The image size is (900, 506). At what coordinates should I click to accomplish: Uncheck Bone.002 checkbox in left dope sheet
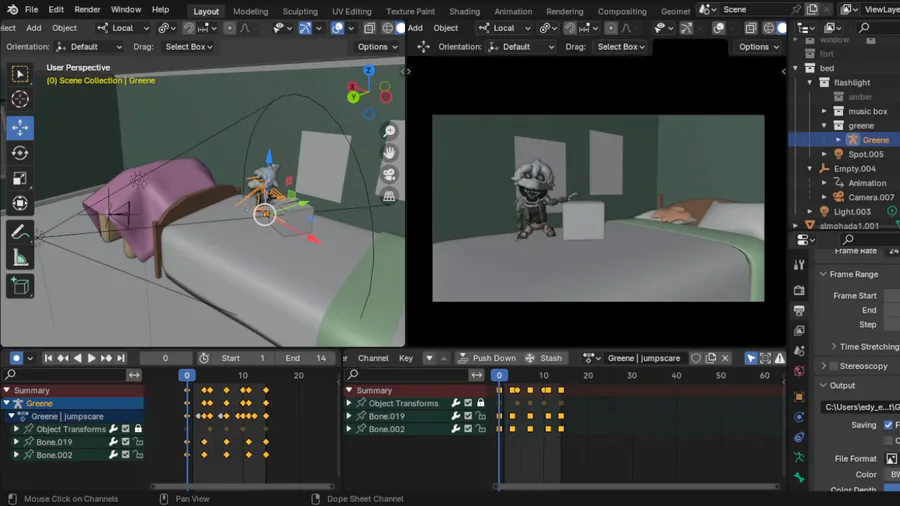tap(126, 455)
